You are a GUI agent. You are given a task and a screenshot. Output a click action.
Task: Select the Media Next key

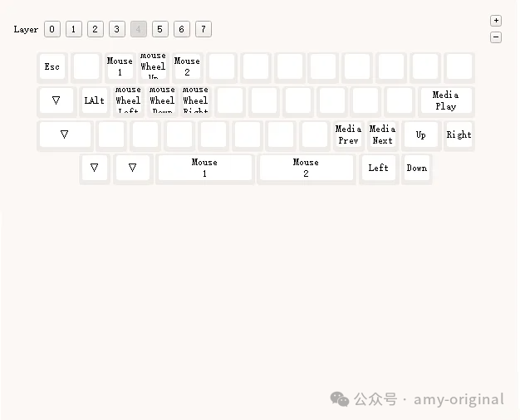[382, 135]
